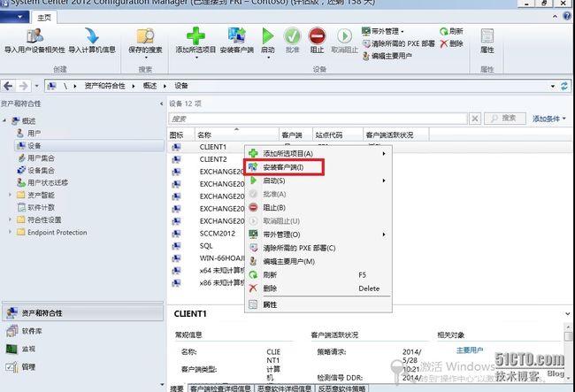Clear the search with the X button

(475, 119)
